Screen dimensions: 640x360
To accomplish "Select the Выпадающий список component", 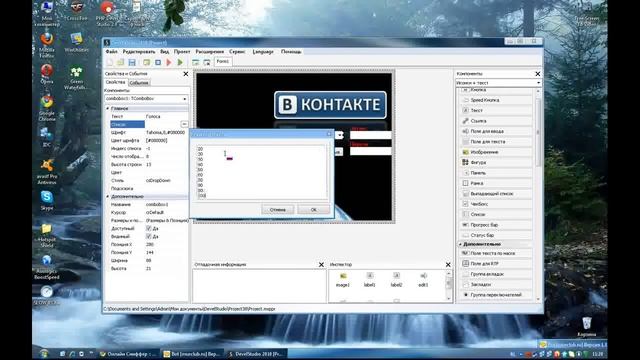I will click(497, 194).
